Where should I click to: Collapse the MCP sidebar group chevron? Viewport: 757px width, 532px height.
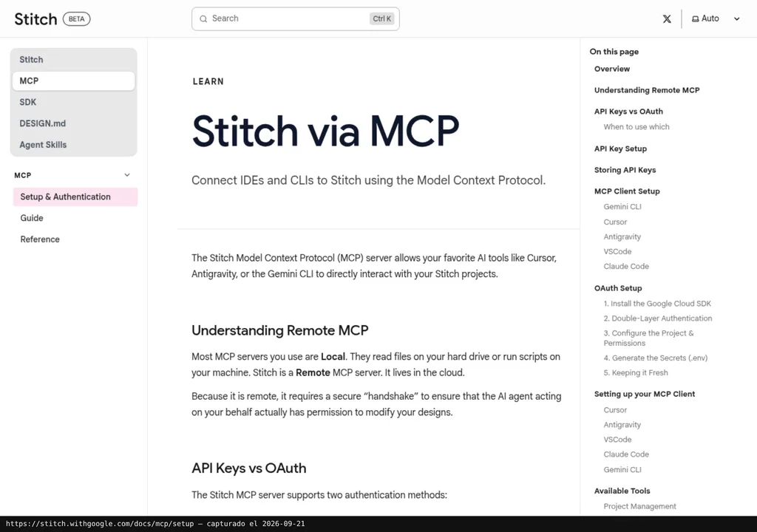pos(127,175)
